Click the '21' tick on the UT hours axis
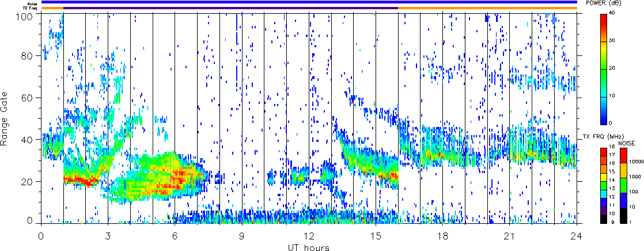The height and width of the screenshot is (251, 644). pos(510,236)
